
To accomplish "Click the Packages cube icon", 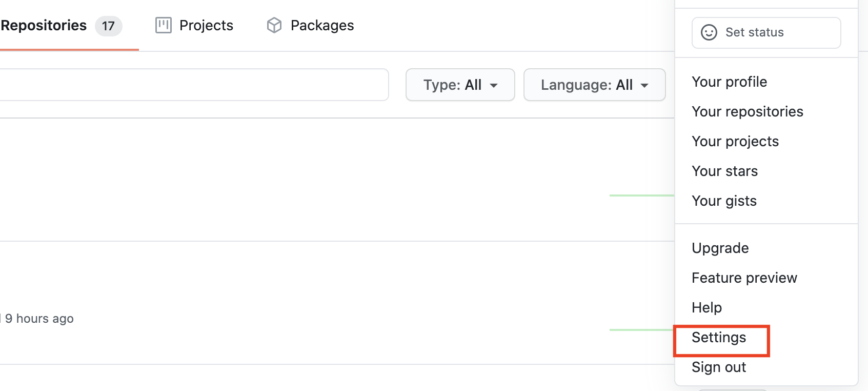I will pos(274,25).
